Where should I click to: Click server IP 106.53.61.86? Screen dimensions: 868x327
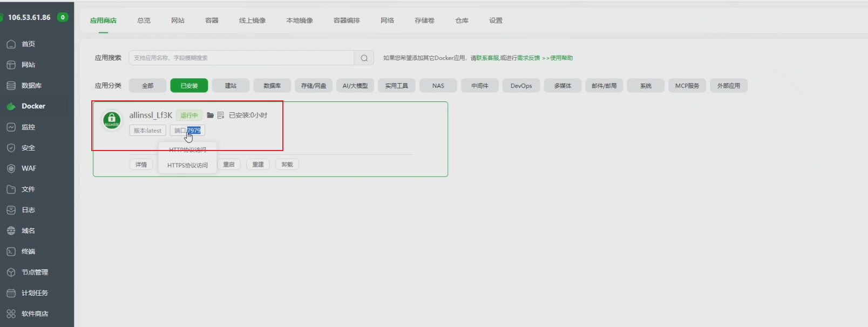click(29, 17)
